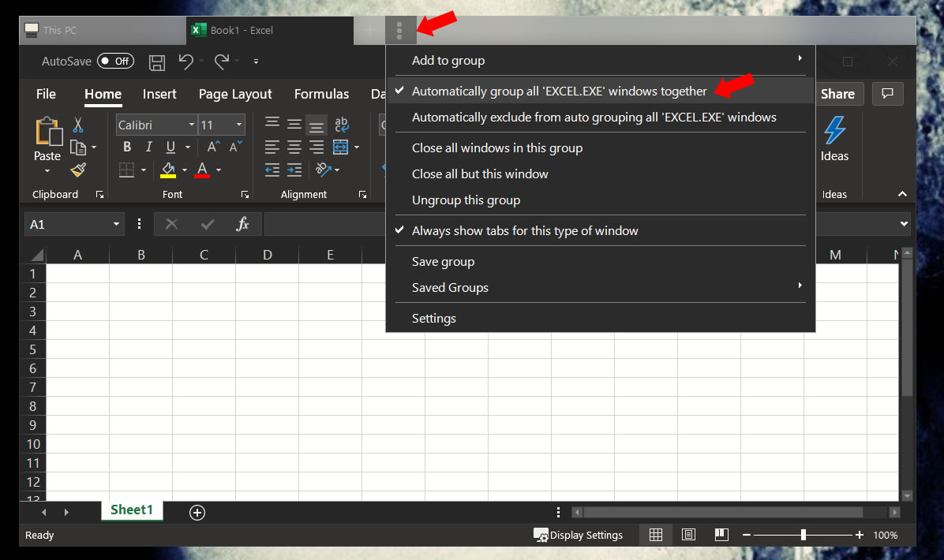
Task: Open the Calibri font name dropdown
Action: tap(192, 125)
